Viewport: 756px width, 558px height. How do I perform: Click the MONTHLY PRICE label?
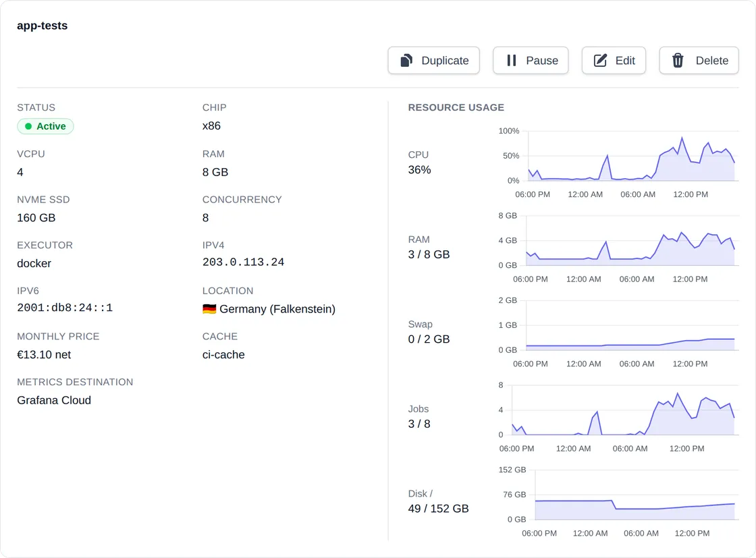(x=58, y=336)
